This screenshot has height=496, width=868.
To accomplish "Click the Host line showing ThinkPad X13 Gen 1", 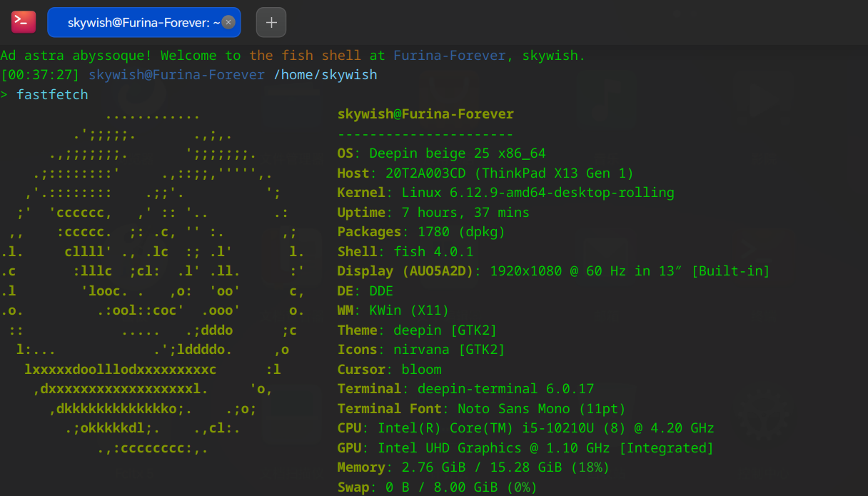I will (485, 173).
